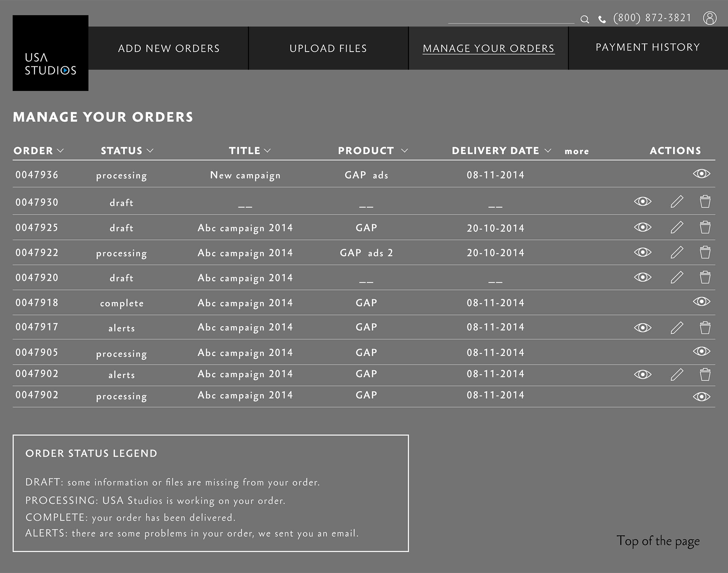Click the 'more' columns link
The height and width of the screenshot is (573, 728).
[576, 151]
